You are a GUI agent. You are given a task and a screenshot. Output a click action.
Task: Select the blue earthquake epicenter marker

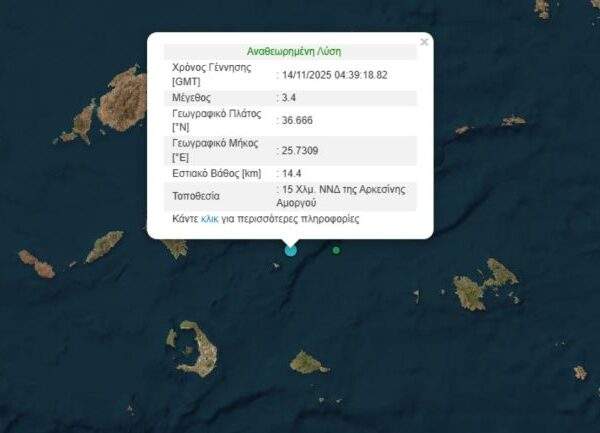(291, 251)
